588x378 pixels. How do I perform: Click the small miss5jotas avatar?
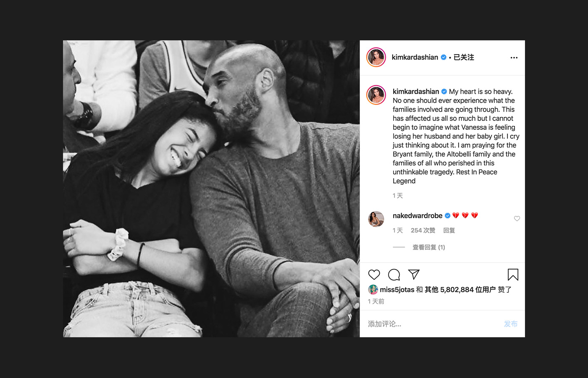373,289
